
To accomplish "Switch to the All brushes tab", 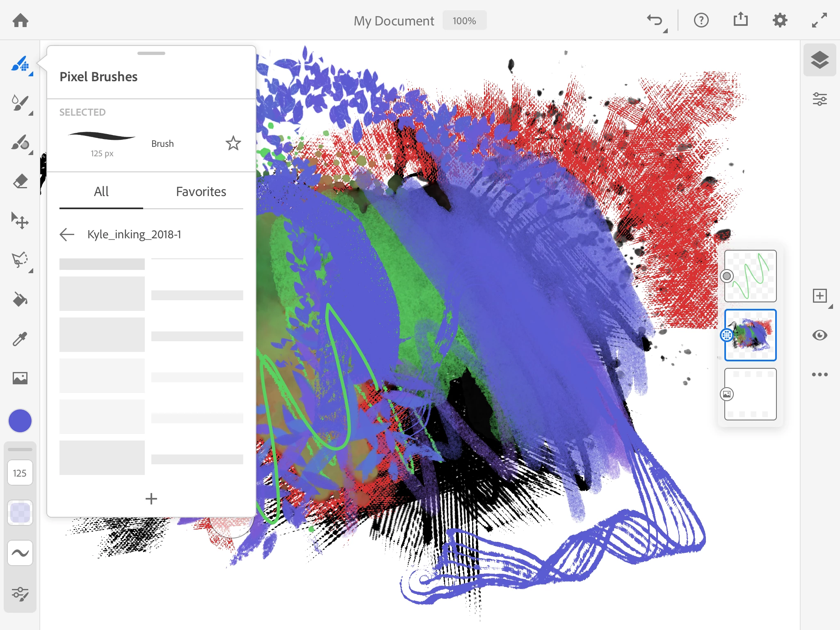I will tap(101, 192).
